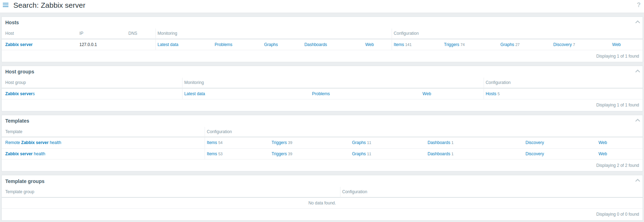This screenshot has width=644, height=222.
Task: Select 'No data found.' text
Action: pos(322,203)
